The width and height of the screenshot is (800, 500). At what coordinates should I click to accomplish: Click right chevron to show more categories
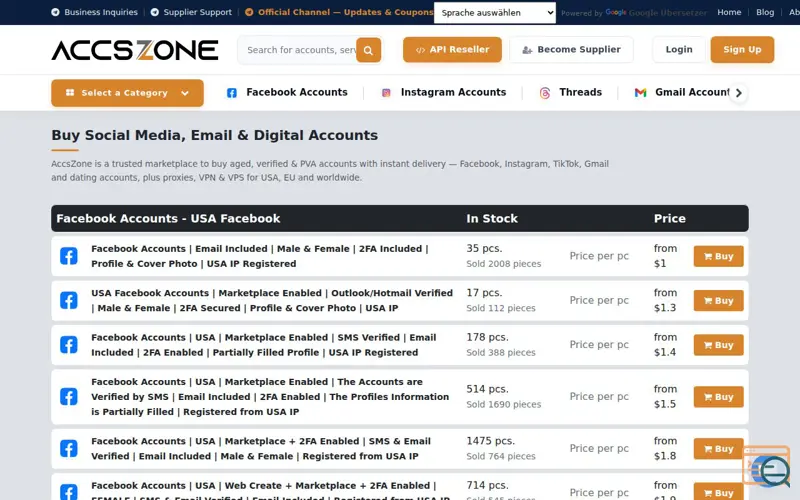(738, 93)
